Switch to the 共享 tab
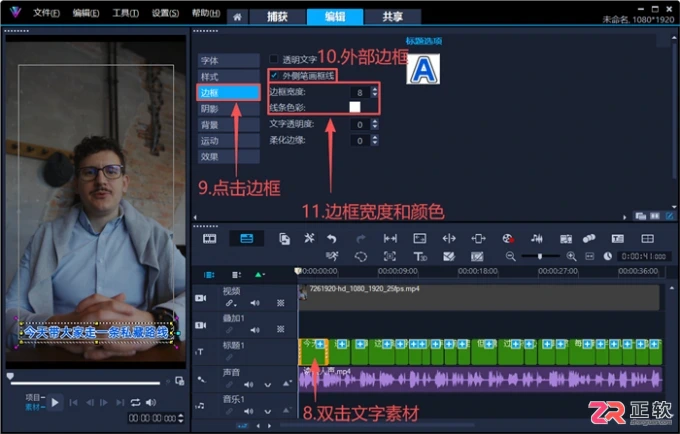 click(x=392, y=17)
